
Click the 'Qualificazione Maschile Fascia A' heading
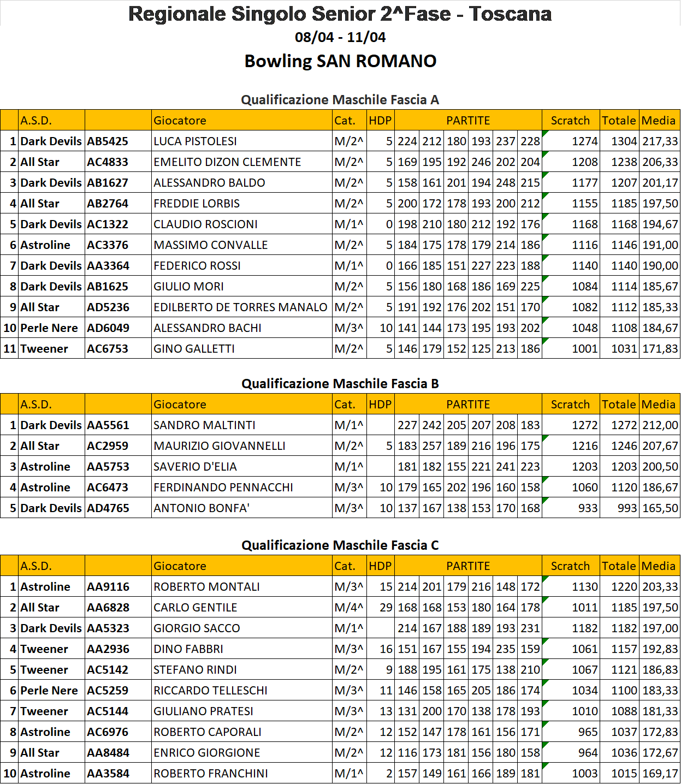[340, 100]
